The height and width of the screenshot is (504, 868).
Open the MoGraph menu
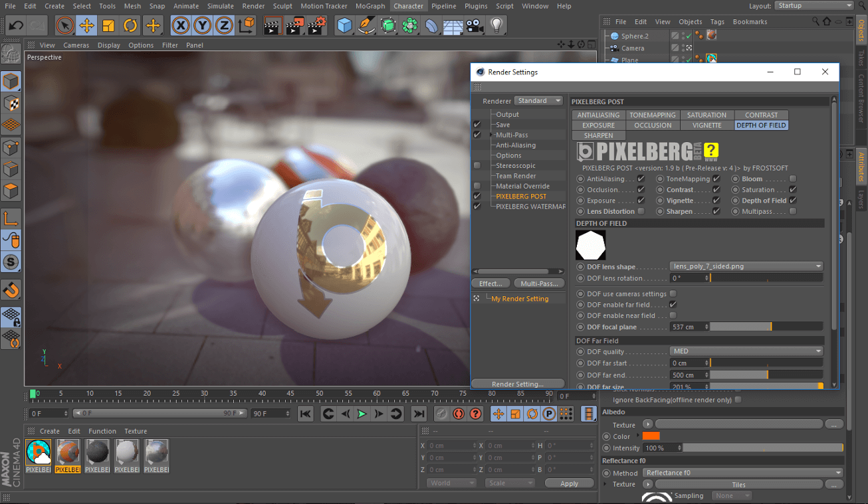(x=370, y=6)
